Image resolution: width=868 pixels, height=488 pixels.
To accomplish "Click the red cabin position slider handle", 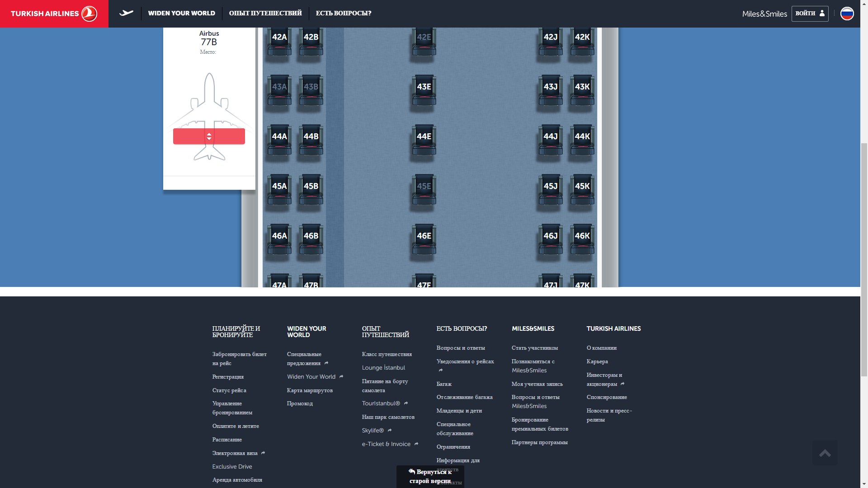I will [x=209, y=136].
